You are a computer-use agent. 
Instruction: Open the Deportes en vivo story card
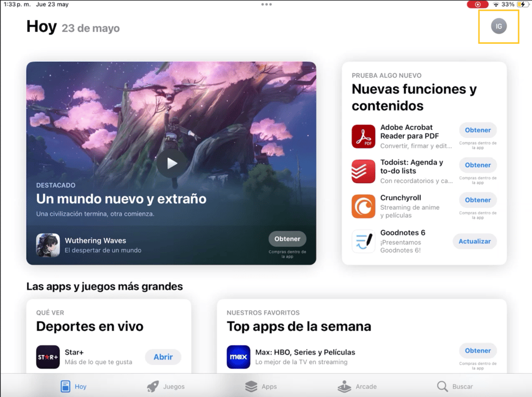(x=90, y=326)
